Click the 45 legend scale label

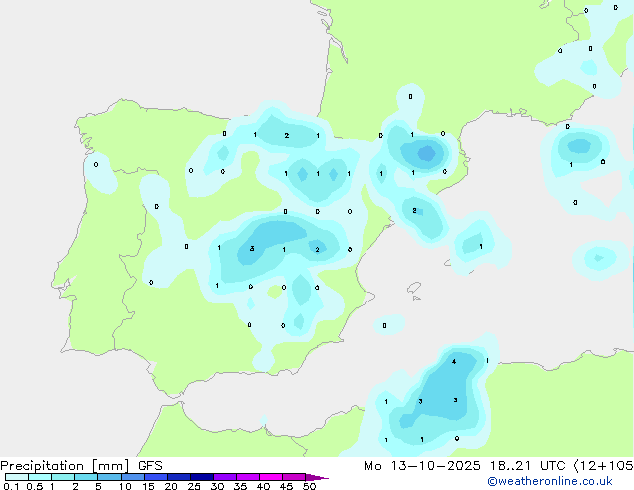[286, 486]
